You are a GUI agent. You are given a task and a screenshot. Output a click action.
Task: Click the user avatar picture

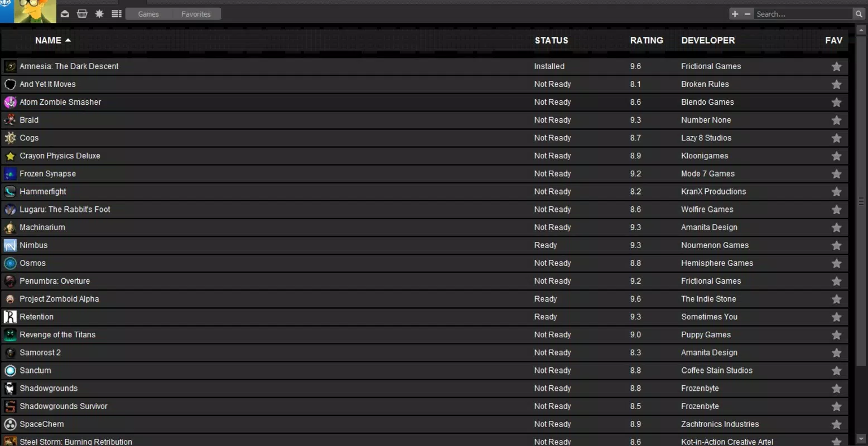pos(35,11)
